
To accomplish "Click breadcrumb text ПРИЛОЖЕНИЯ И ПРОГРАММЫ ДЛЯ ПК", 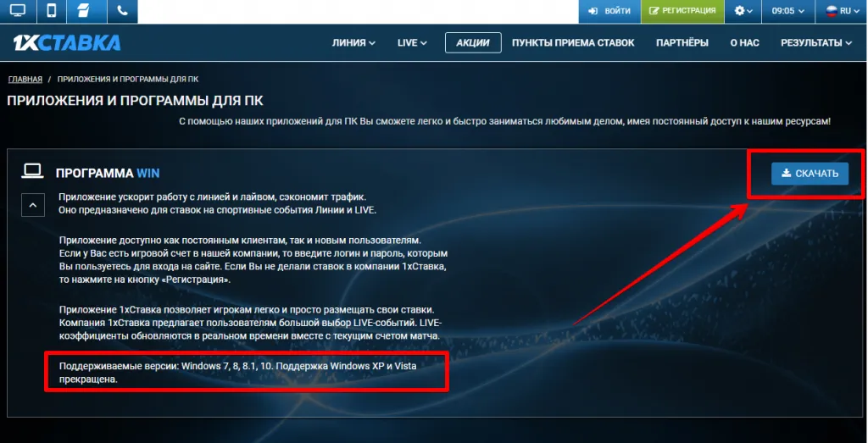I will (x=128, y=79).
